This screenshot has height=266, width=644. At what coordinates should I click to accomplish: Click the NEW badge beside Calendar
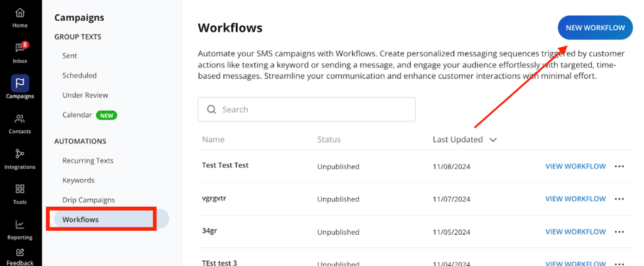106,115
